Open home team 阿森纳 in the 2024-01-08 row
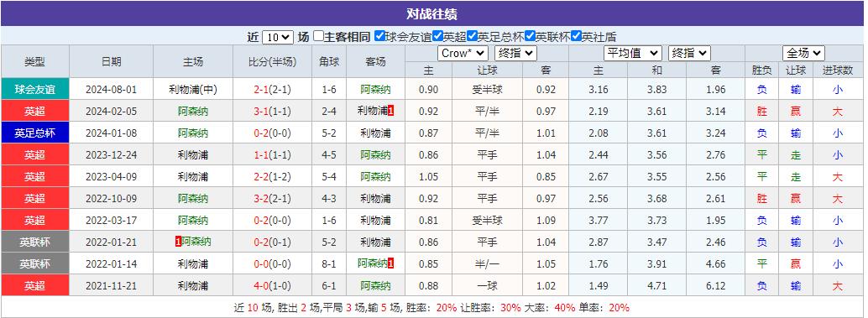The width and height of the screenshot is (868, 318). [192, 133]
